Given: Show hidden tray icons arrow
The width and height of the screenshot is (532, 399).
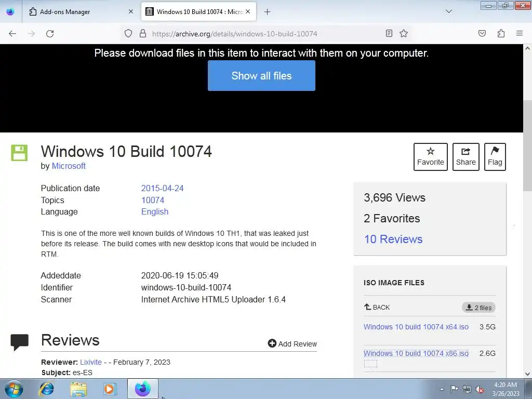Looking at the screenshot, I should (x=442, y=389).
